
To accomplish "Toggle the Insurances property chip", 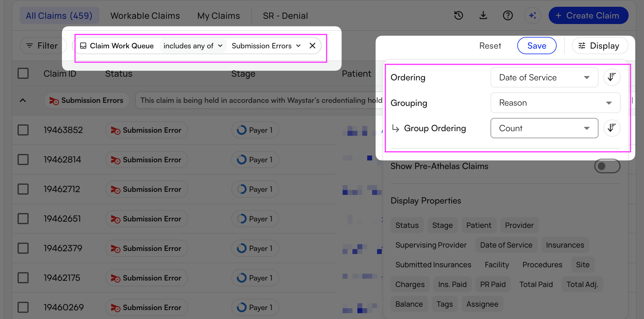I will [x=565, y=245].
